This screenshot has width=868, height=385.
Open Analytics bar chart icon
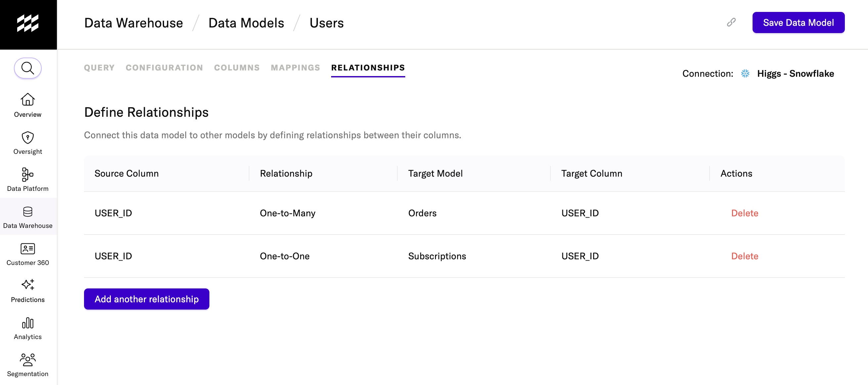[28, 323]
